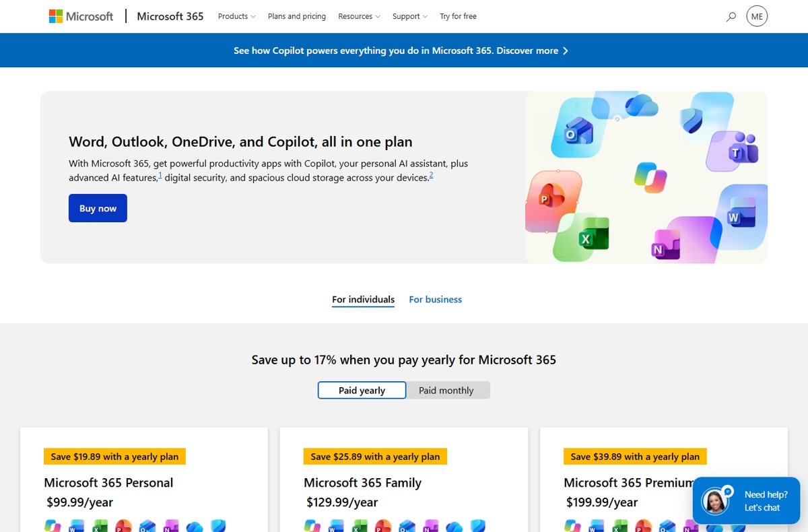Click the Word icon under Microsoft 365 Personal
Image resolution: width=808 pixels, height=532 pixels.
pos(76,526)
